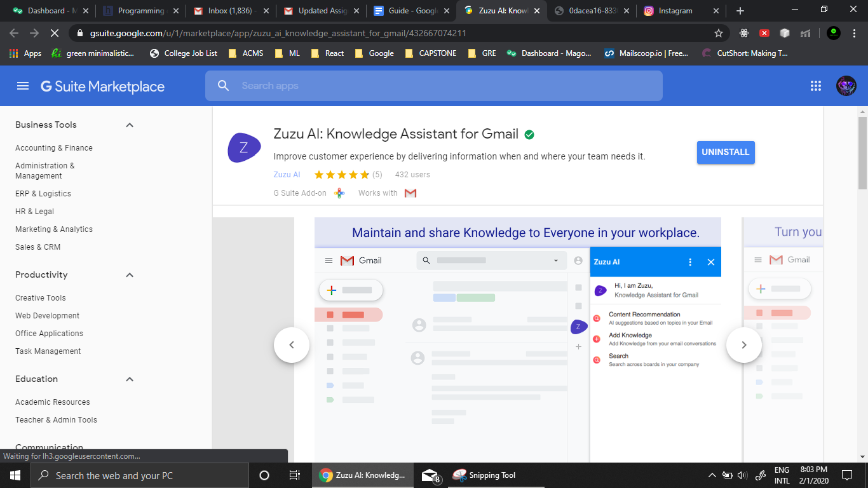Switch to the Dashboard browser tab
Image resolution: width=868 pixels, height=488 pixels.
coord(51,11)
